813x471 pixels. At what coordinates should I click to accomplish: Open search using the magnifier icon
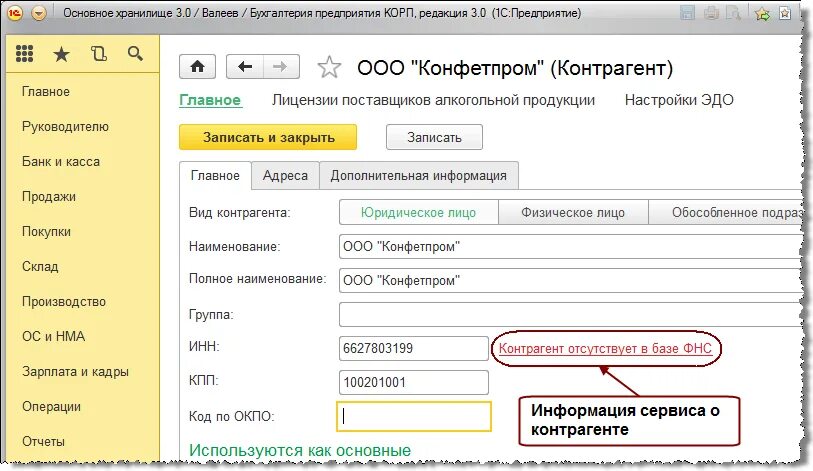[135, 53]
